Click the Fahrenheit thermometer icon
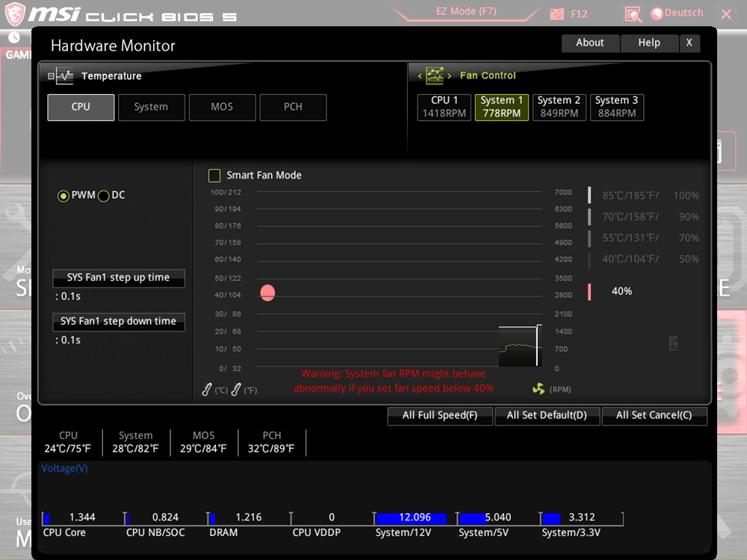747x560 pixels. [236, 389]
